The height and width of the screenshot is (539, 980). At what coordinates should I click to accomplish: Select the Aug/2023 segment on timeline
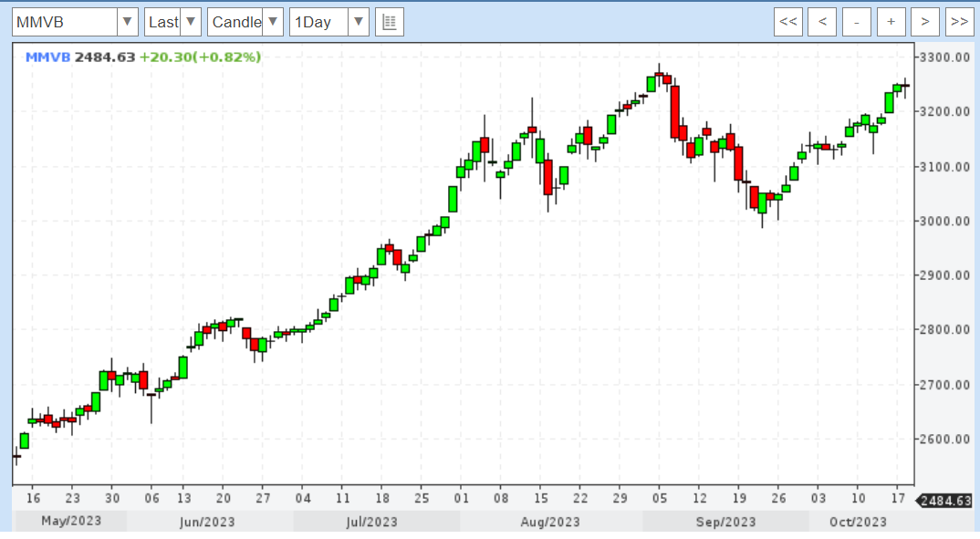tap(551, 522)
